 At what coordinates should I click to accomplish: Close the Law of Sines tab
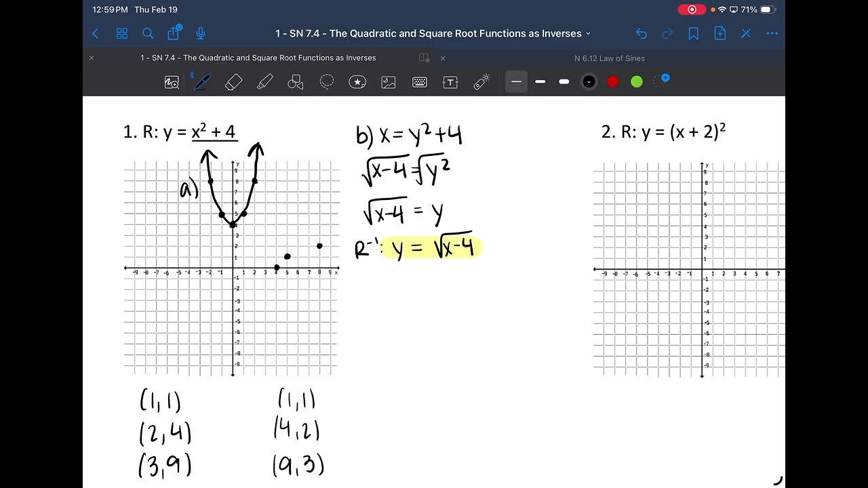[x=443, y=58]
